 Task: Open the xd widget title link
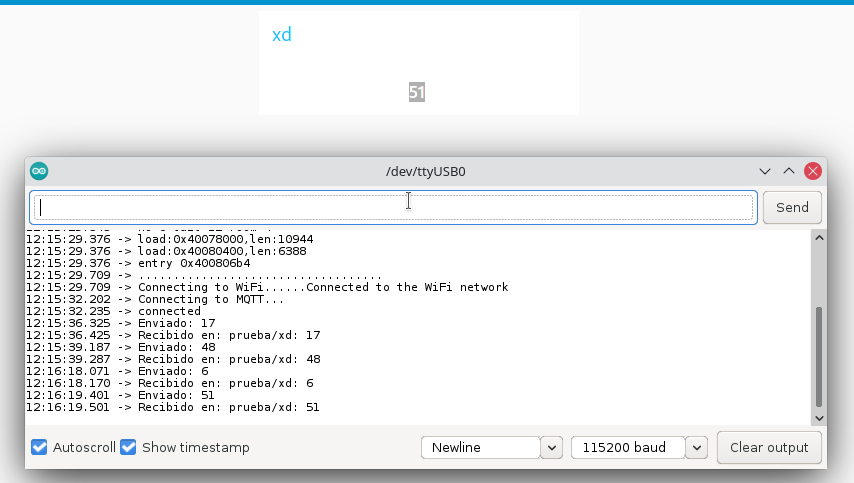(x=282, y=35)
